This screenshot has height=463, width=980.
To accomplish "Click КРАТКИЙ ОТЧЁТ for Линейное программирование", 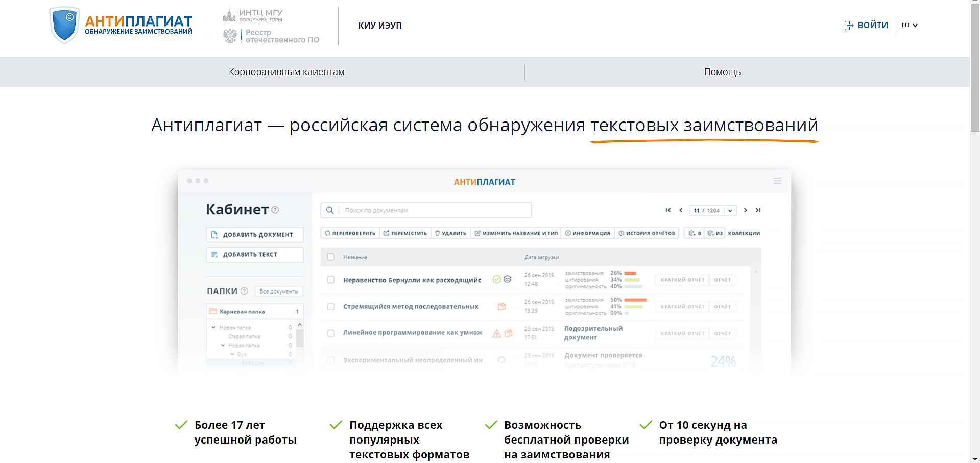I will (682, 333).
